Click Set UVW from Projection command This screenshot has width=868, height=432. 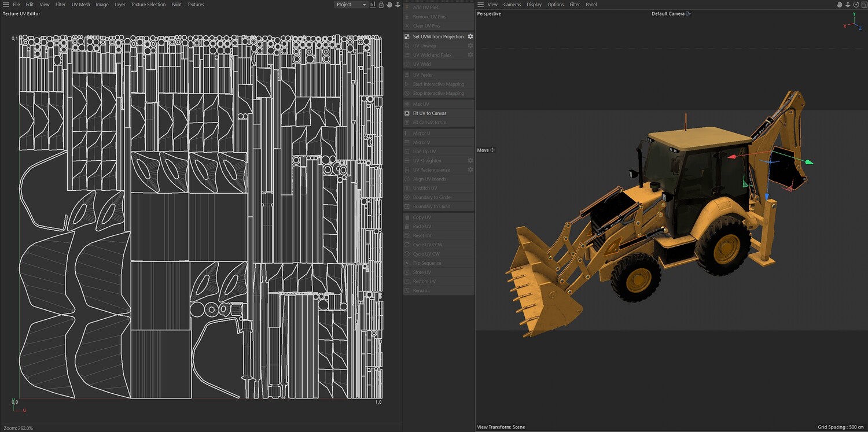coord(438,36)
